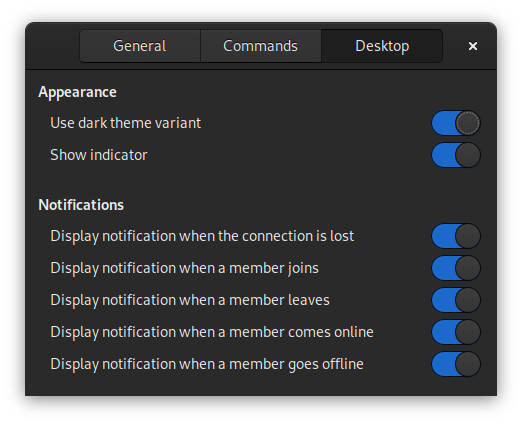Click 'Display notification when the connection is lost' text

(202, 236)
